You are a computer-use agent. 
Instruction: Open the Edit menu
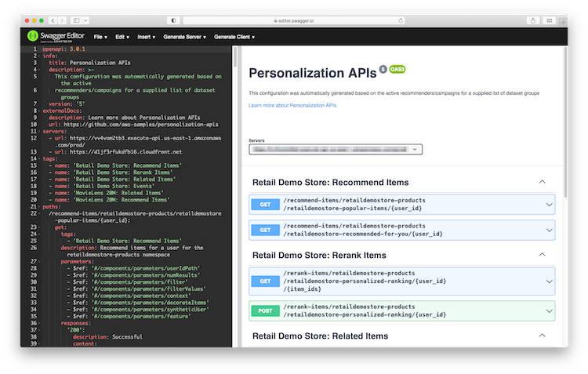pos(122,37)
